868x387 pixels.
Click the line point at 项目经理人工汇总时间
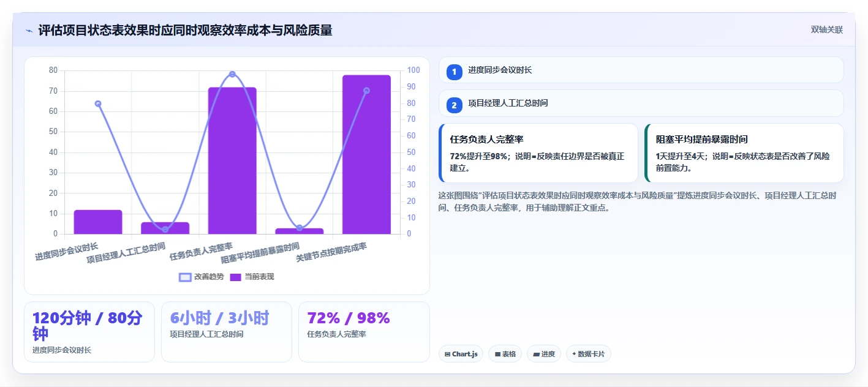pyautogui.click(x=165, y=230)
